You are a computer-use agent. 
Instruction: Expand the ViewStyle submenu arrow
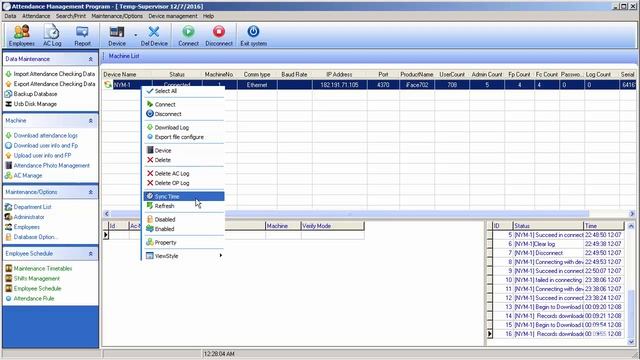221,256
